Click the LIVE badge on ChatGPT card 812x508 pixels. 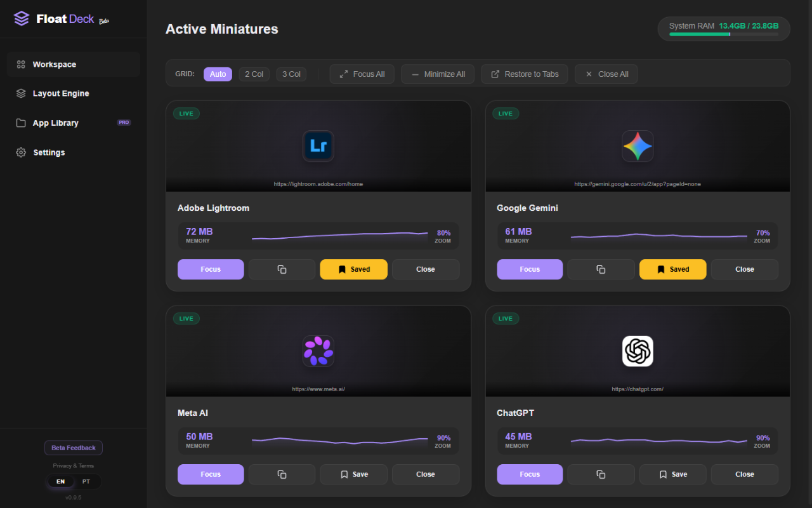[506, 319]
